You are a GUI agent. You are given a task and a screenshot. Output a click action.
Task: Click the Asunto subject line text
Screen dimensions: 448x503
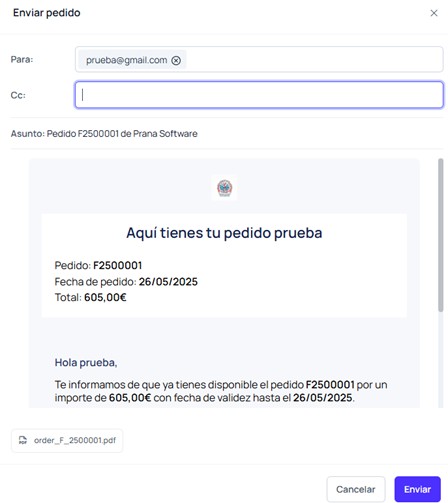(x=104, y=134)
